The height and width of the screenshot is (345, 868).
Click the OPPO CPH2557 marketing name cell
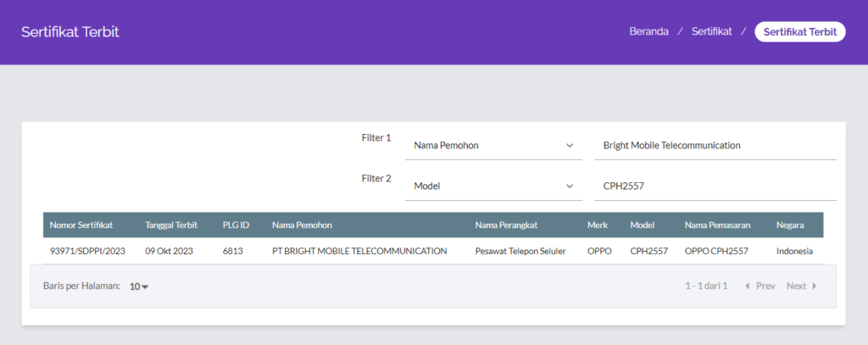(x=716, y=251)
